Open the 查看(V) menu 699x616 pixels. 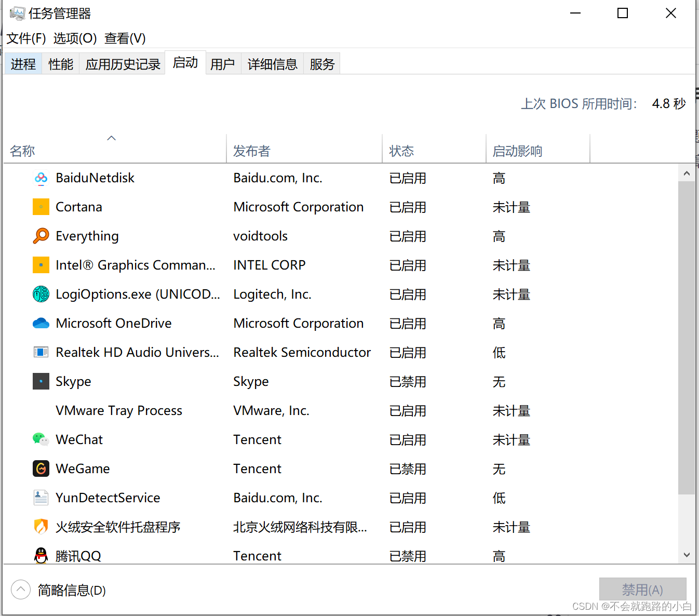[x=125, y=38]
